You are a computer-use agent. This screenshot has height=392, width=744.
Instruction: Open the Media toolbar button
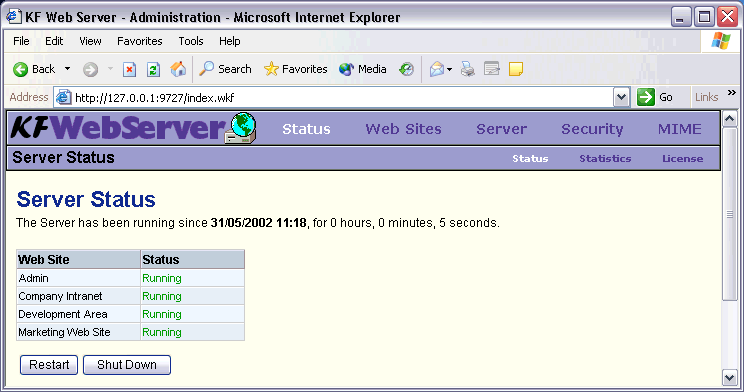[x=363, y=69]
